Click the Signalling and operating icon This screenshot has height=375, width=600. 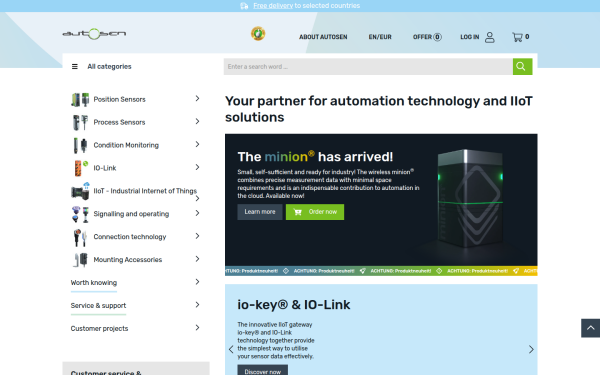(x=80, y=214)
